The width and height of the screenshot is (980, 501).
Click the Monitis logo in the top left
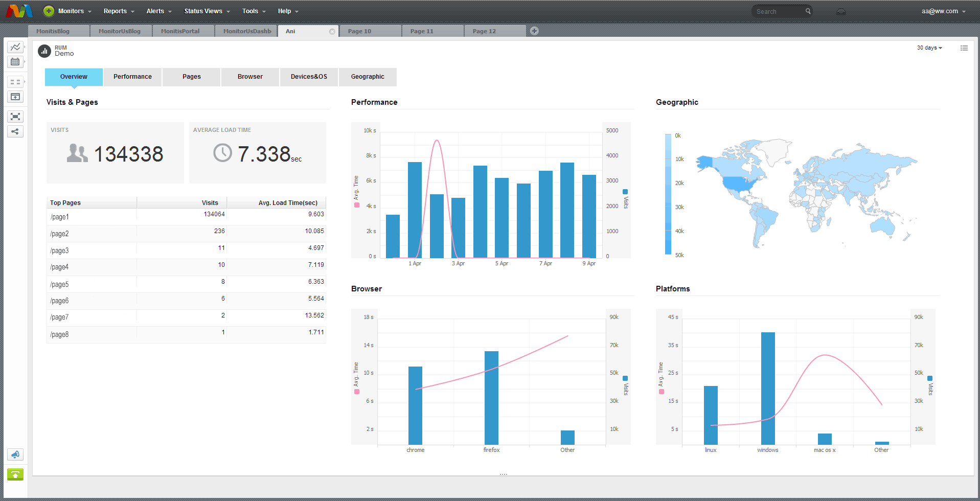18,11
